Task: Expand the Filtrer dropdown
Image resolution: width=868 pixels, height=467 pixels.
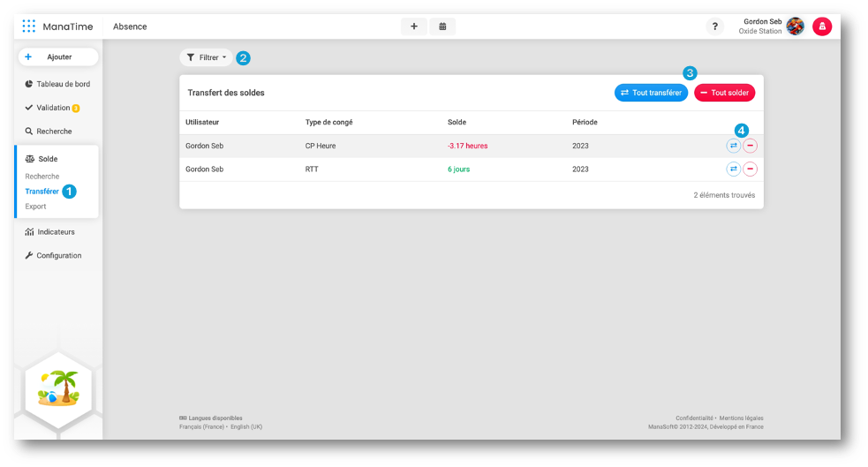Action: click(206, 57)
